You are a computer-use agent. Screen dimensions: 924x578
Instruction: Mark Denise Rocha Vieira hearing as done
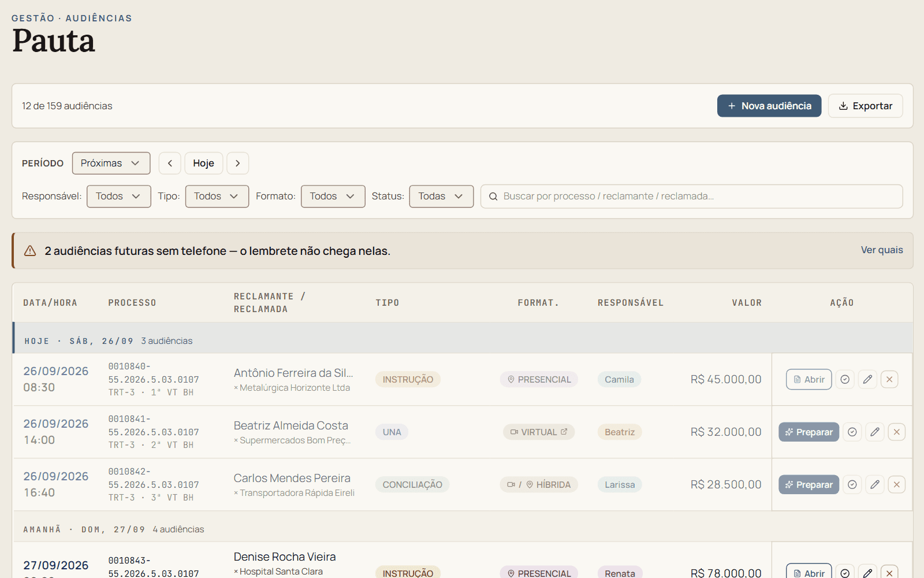(x=845, y=572)
